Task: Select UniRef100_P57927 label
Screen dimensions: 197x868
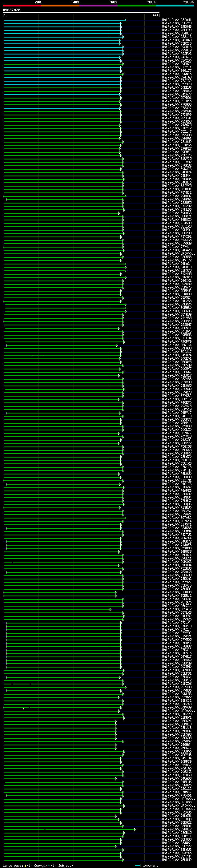Action: [177, 582]
